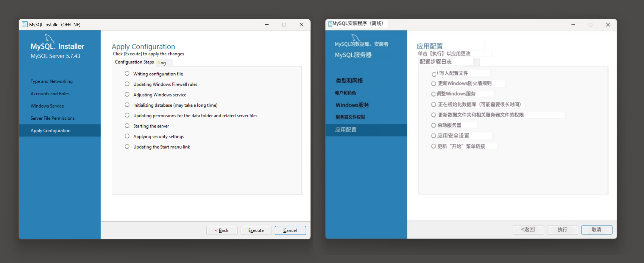Click the dolphin logo in Chinese installer sidebar
Screen dimensions: 644x263
tap(356, 38)
